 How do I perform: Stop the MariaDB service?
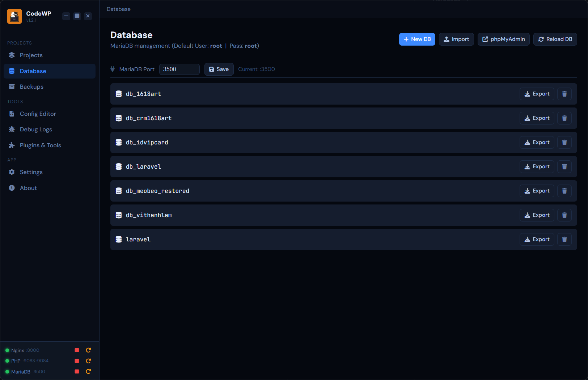point(77,372)
